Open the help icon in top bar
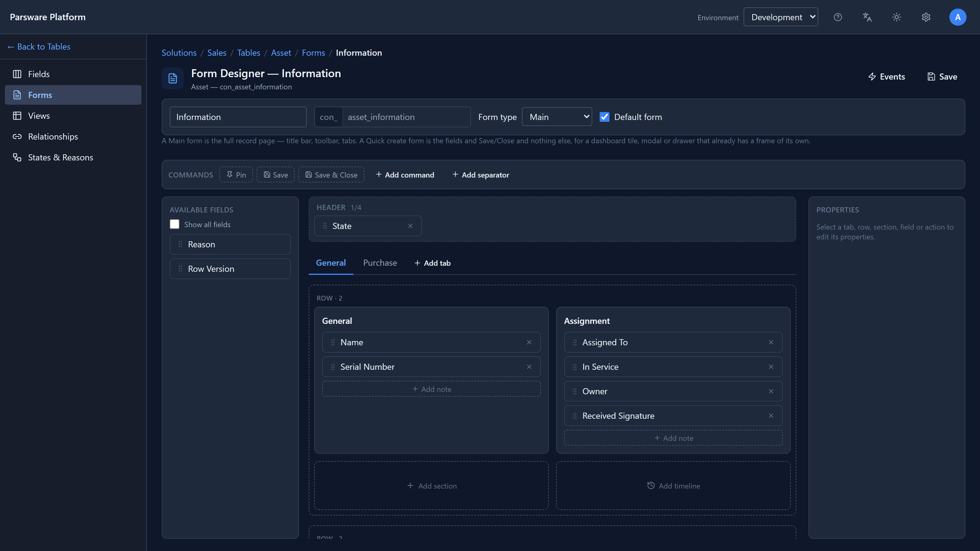Image resolution: width=980 pixels, height=551 pixels. pos(838,17)
